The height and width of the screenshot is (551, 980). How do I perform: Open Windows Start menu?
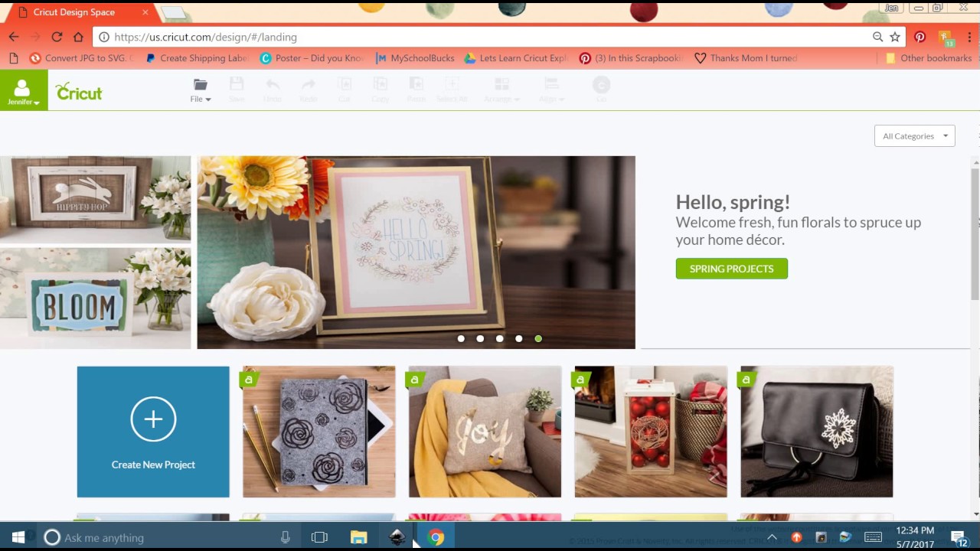point(18,537)
